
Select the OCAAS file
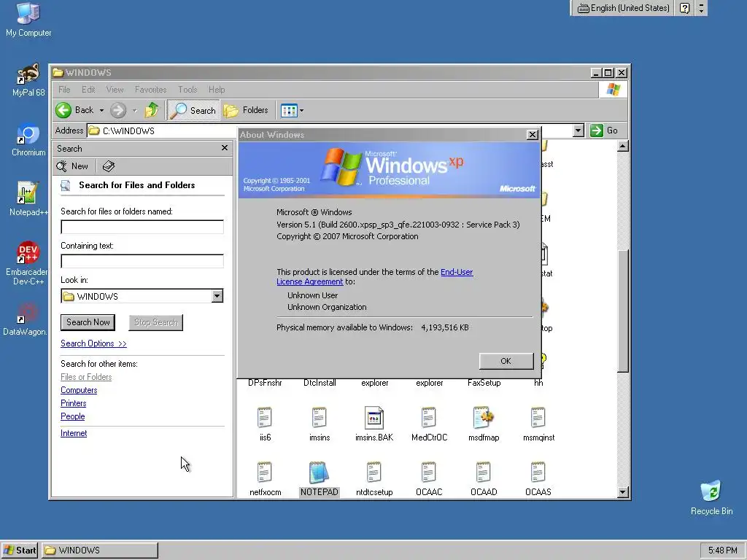(538, 478)
